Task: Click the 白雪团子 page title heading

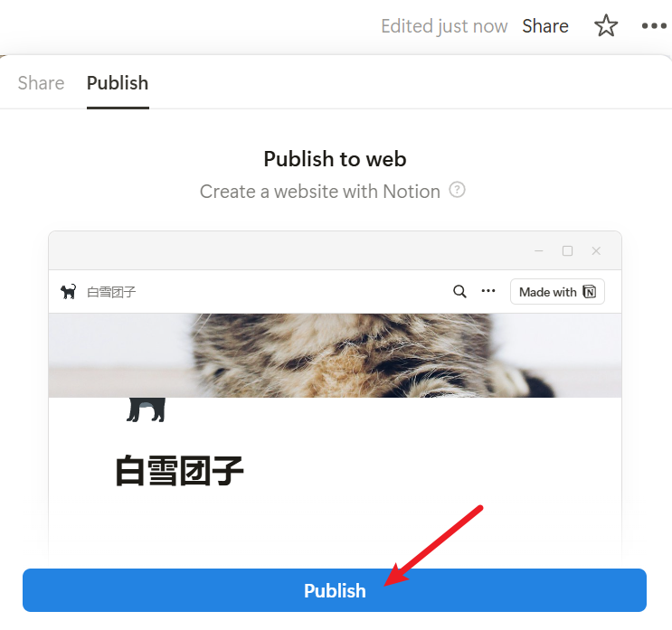Action: pos(180,471)
